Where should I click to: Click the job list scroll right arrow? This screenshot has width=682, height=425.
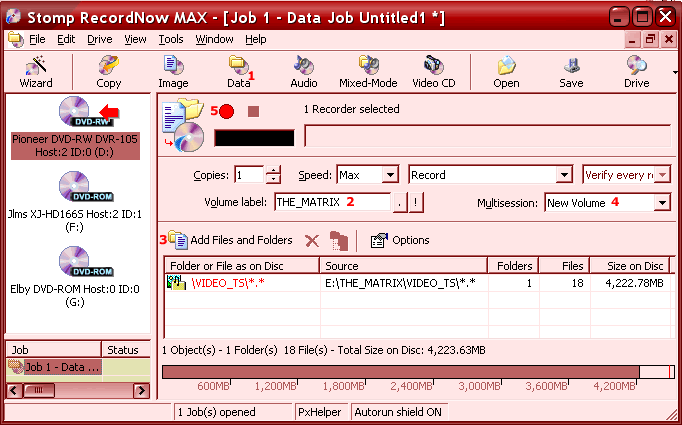pos(141,390)
